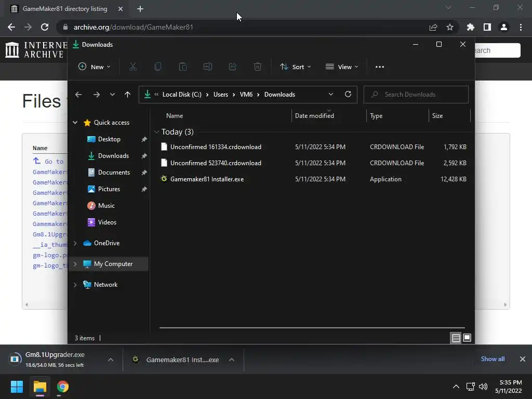Open the New dropdown in Explorer
Screen dimensions: 532x399
click(95, 67)
